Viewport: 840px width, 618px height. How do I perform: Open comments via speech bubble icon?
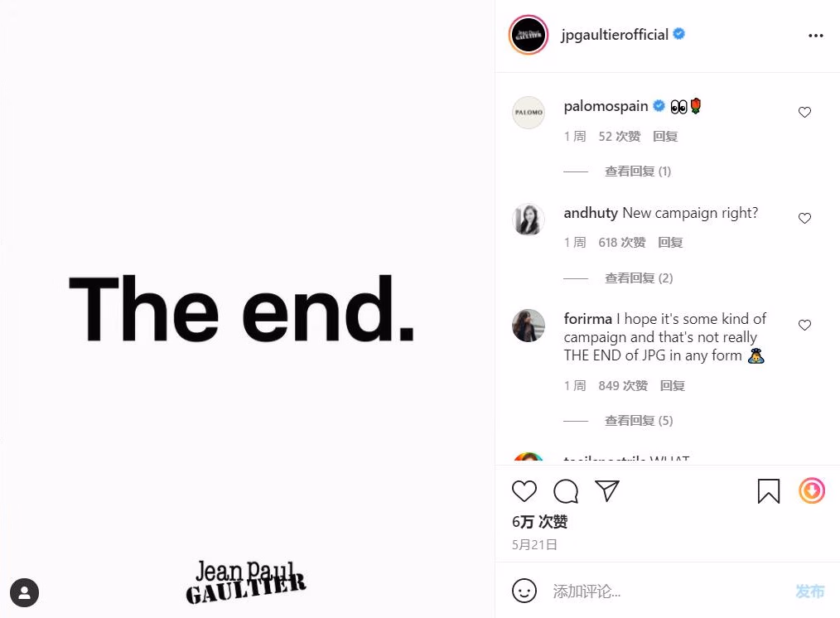[566, 491]
